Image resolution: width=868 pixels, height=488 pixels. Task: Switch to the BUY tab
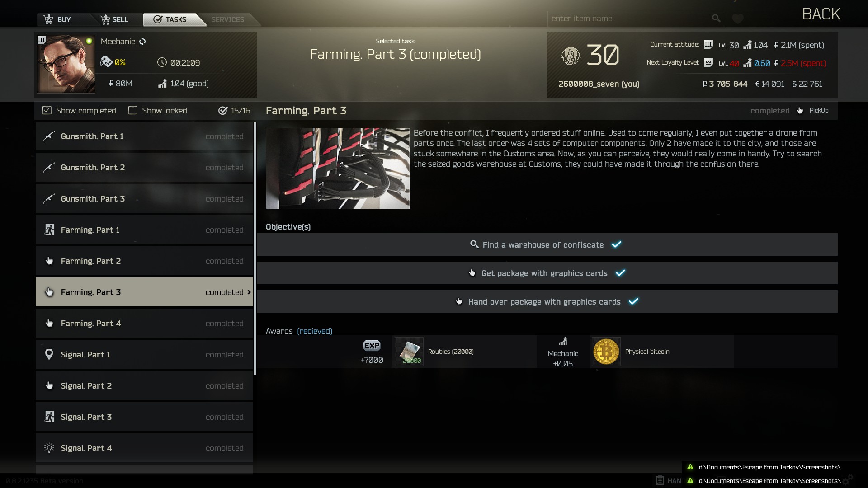pos(57,19)
